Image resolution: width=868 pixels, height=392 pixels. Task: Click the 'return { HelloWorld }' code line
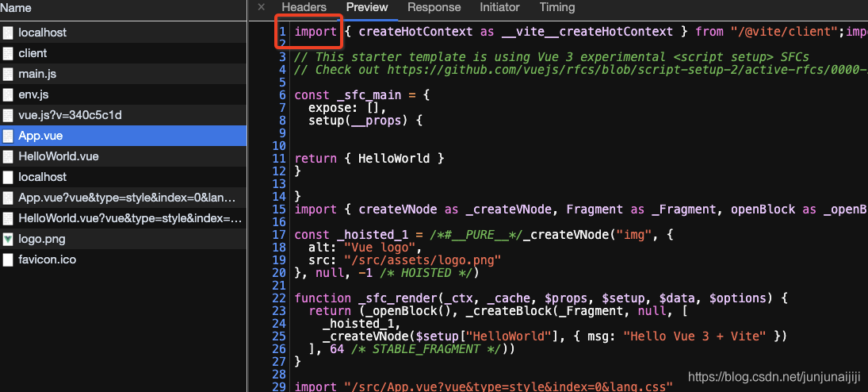pos(369,159)
